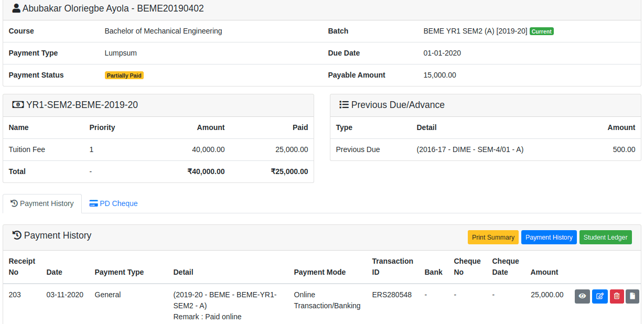This screenshot has width=644, height=324.
Task: Click the user icon beside Abubakar Oloriegbe Ayola
Action: [16, 8]
